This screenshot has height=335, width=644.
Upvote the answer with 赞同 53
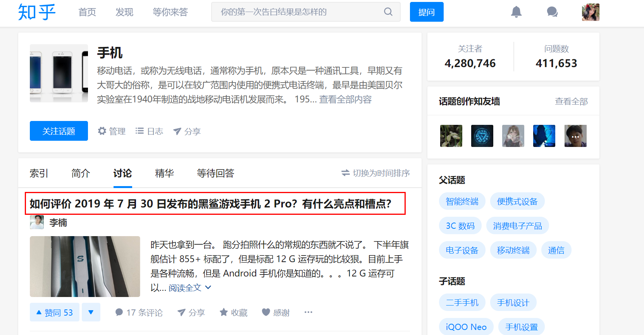pyautogui.click(x=55, y=312)
